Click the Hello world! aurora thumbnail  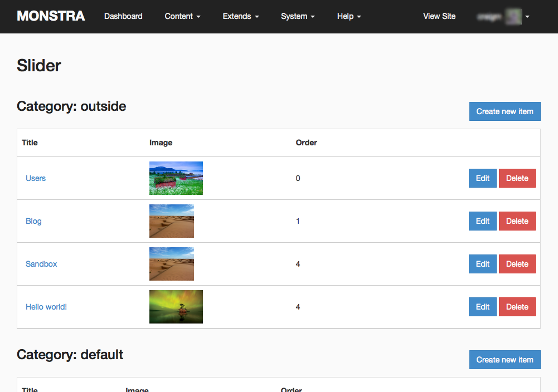(176, 307)
